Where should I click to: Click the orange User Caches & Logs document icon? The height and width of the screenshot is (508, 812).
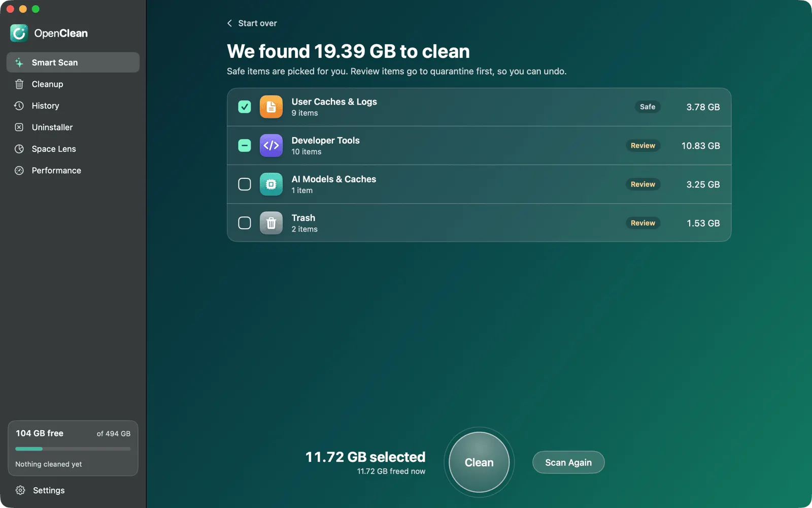click(x=271, y=107)
